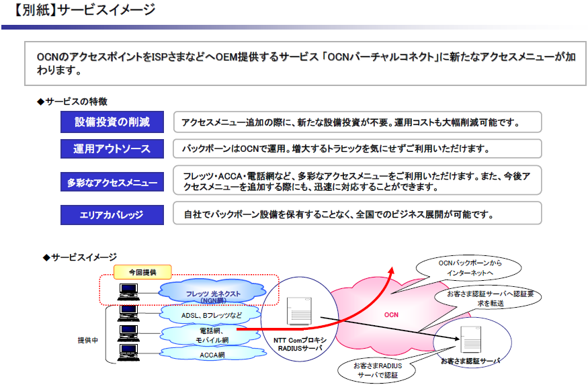Click the computer icon beside 電話網、モバイル網 cloud

click(x=128, y=333)
